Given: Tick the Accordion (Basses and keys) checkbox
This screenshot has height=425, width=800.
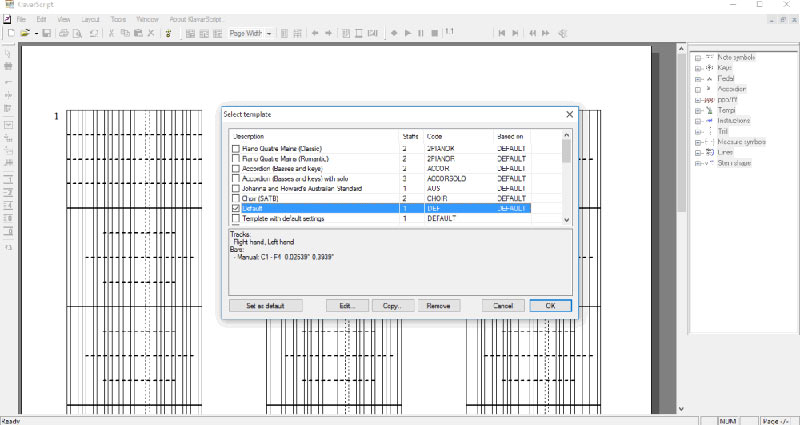Looking at the screenshot, I should (236, 168).
